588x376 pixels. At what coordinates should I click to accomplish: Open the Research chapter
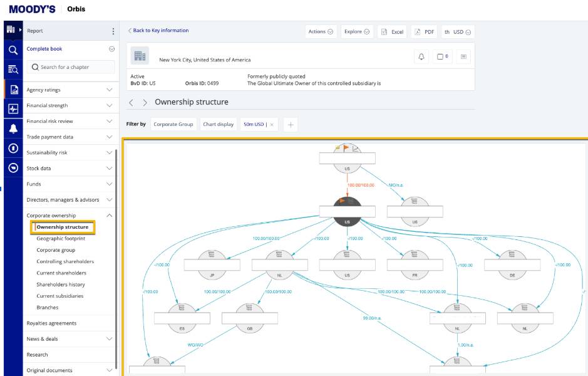tap(37, 355)
